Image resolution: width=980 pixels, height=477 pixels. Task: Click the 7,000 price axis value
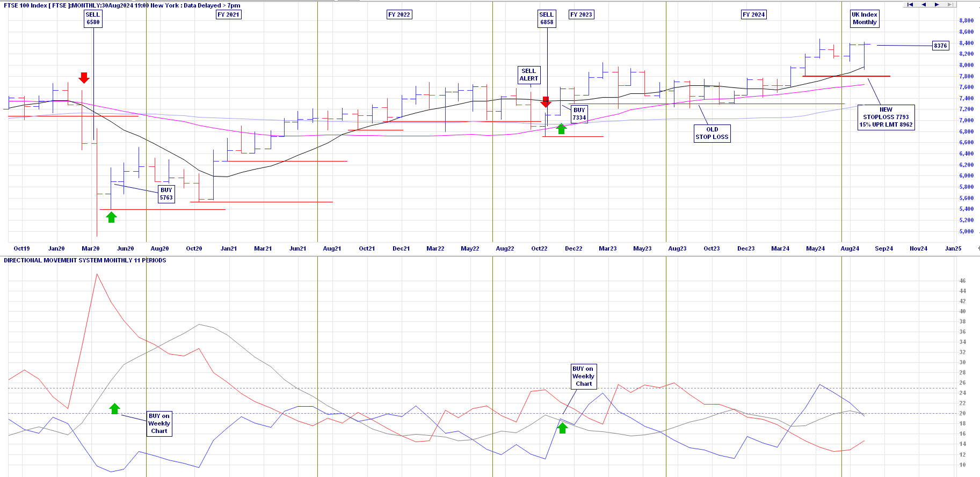tap(966, 121)
